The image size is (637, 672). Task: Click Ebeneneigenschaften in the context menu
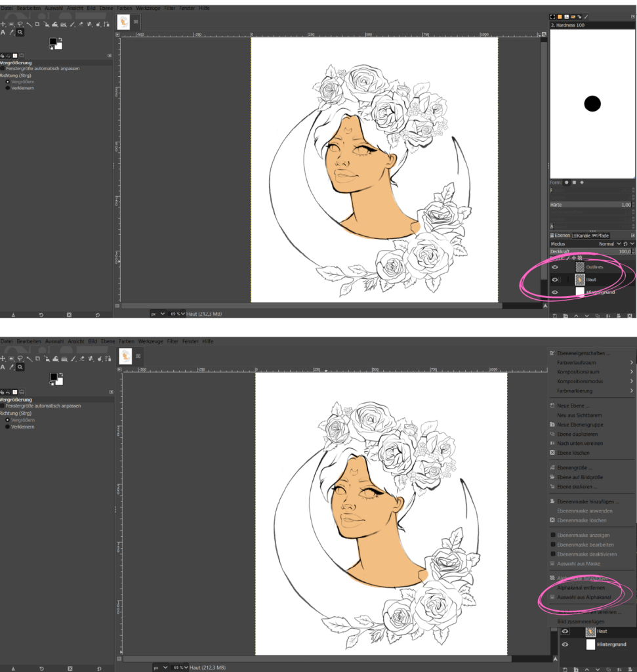click(x=583, y=353)
